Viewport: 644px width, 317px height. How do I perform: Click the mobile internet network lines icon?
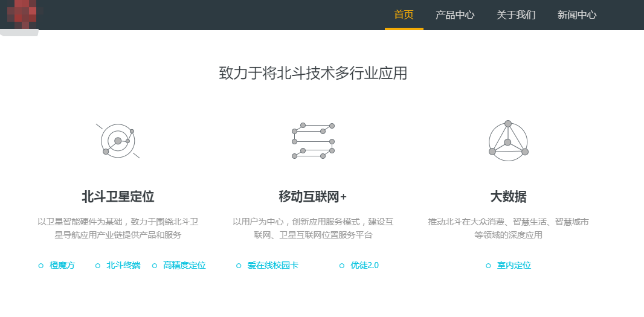(x=313, y=141)
